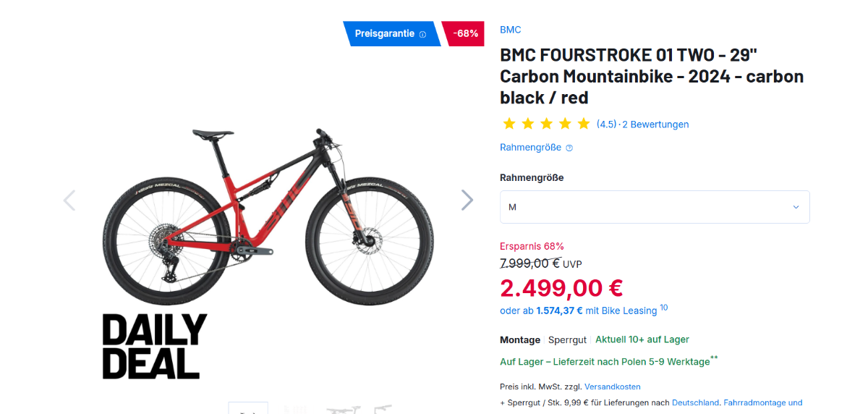
Task: Click the Daily Deal logo
Action: [154, 346]
